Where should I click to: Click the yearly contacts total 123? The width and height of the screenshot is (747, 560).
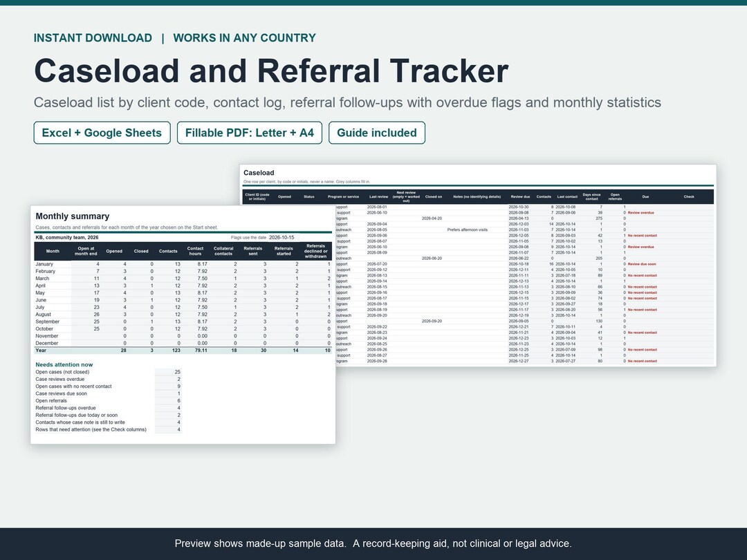click(176, 350)
